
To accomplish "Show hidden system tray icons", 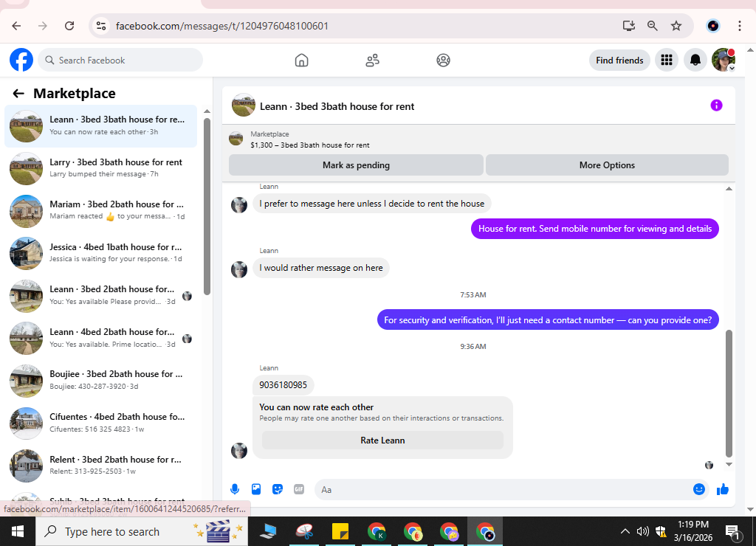I will coord(625,531).
